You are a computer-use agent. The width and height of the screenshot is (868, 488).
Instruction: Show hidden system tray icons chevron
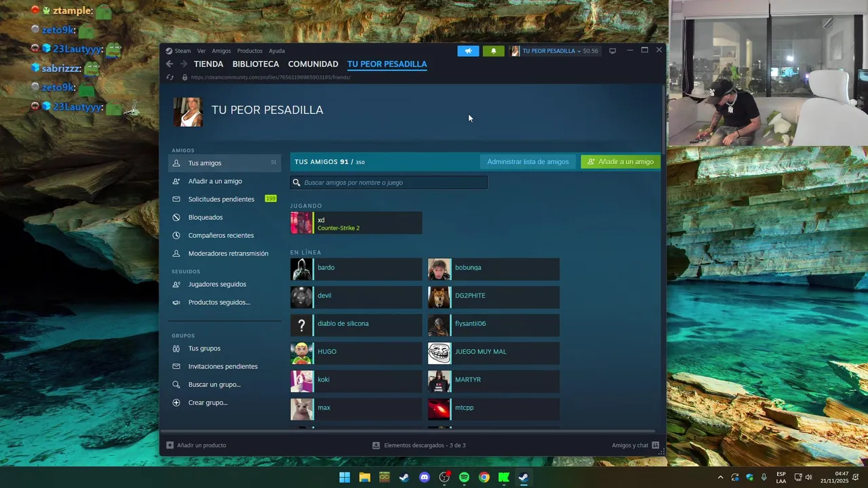pos(720,477)
